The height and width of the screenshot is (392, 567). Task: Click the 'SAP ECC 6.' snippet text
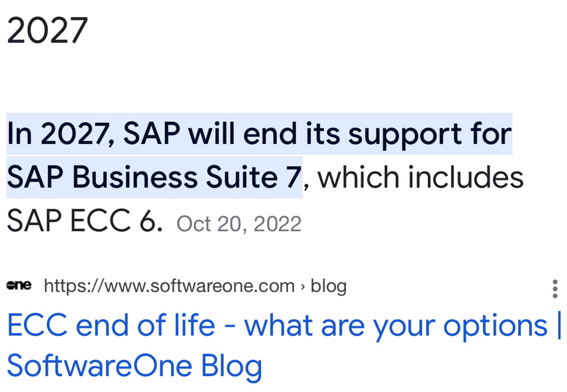click(85, 220)
